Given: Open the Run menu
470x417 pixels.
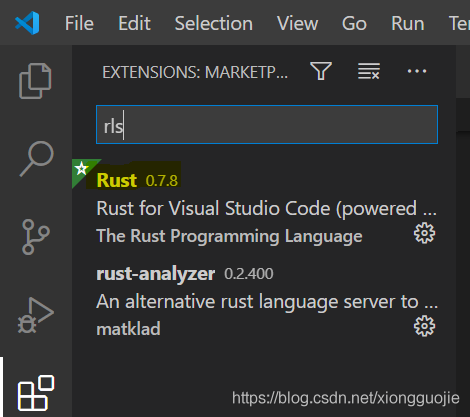Looking at the screenshot, I should (x=408, y=23).
